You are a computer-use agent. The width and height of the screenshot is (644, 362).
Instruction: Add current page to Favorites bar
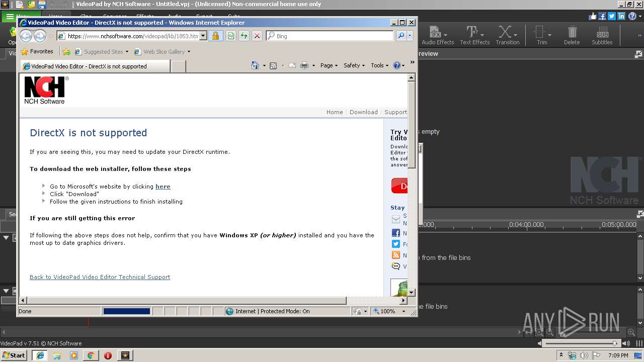66,51
